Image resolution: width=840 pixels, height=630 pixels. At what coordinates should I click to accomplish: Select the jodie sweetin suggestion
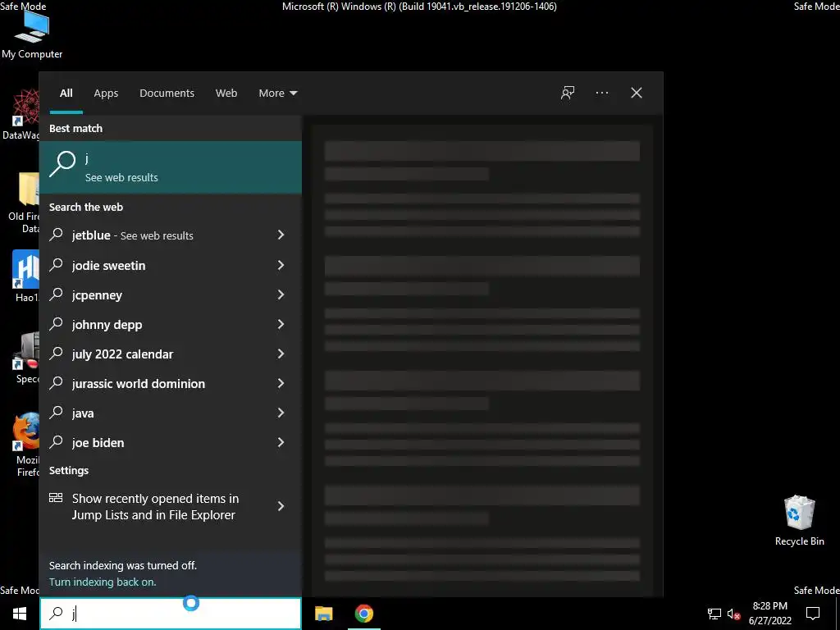coord(171,265)
